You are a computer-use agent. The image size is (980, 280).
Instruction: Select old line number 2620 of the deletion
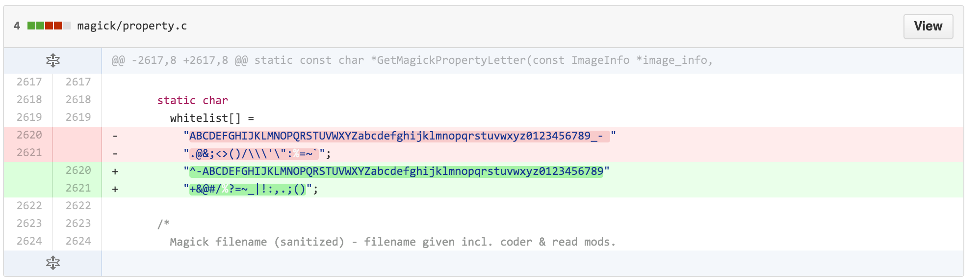point(29,135)
